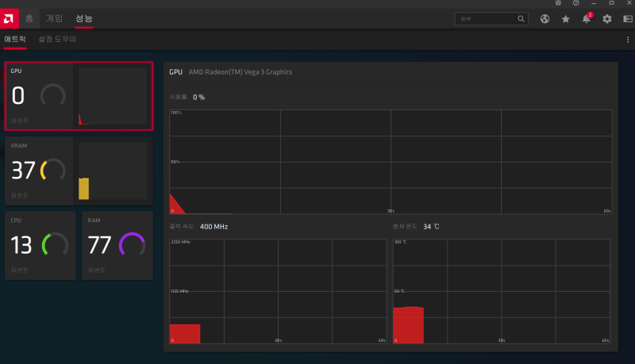The height and width of the screenshot is (364, 635).
Task: Open the 홈 home tab
Action: pyautogui.click(x=29, y=18)
